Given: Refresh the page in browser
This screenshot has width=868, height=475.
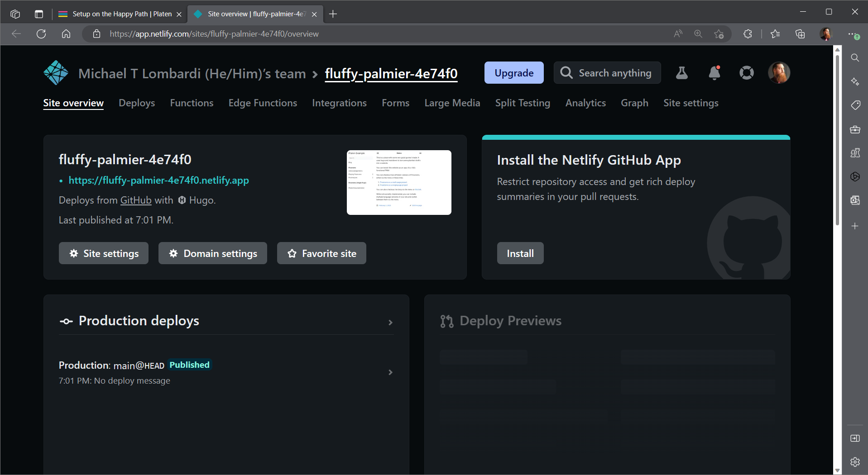Looking at the screenshot, I should 41,34.
